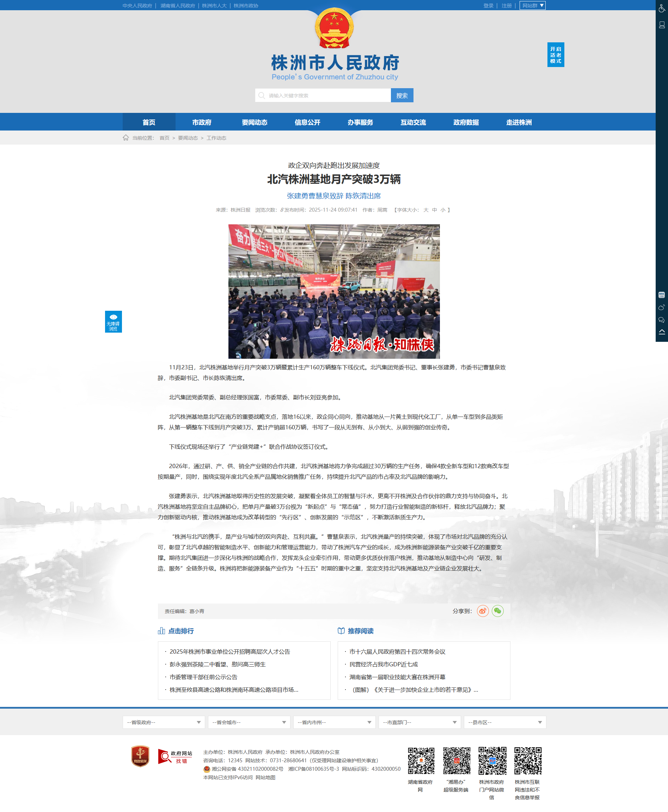Open the 网站群 dropdown
Viewport: 668px width, 812px height.
click(x=532, y=5)
